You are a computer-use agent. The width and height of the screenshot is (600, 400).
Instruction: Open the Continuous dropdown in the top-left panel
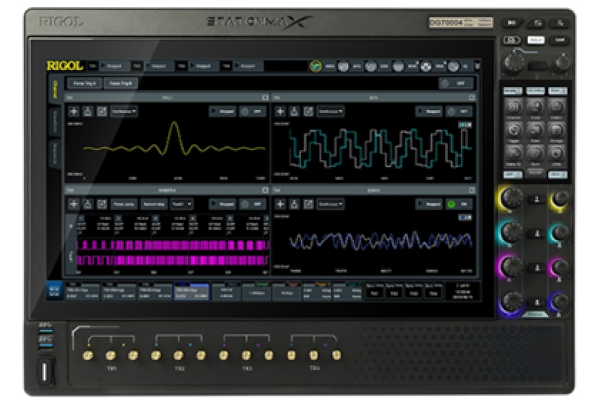[124, 111]
